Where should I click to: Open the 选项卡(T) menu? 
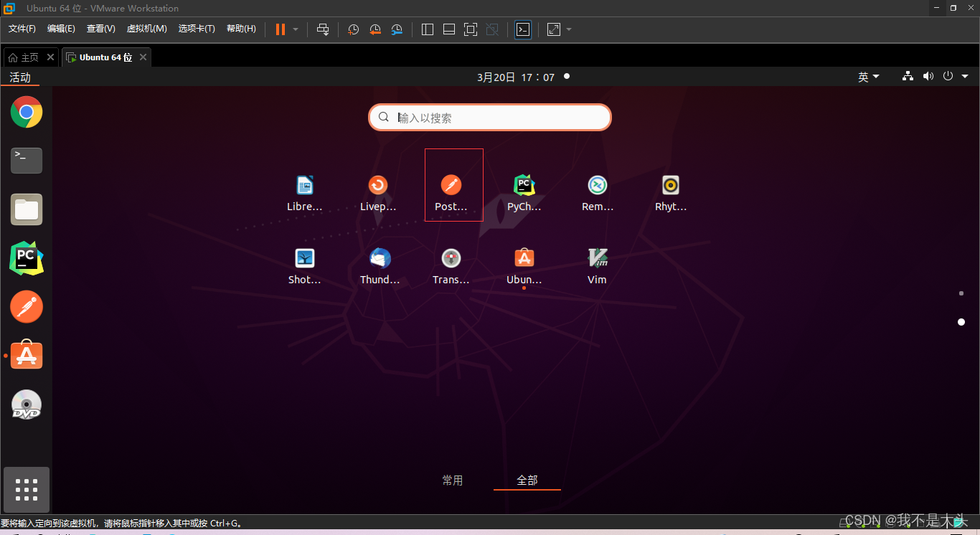point(197,29)
